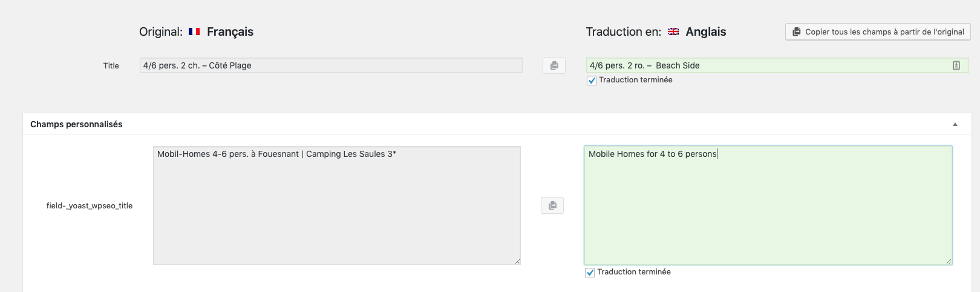Click the Français language heading
This screenshot has width=980, height=292.
coord(230,32)
